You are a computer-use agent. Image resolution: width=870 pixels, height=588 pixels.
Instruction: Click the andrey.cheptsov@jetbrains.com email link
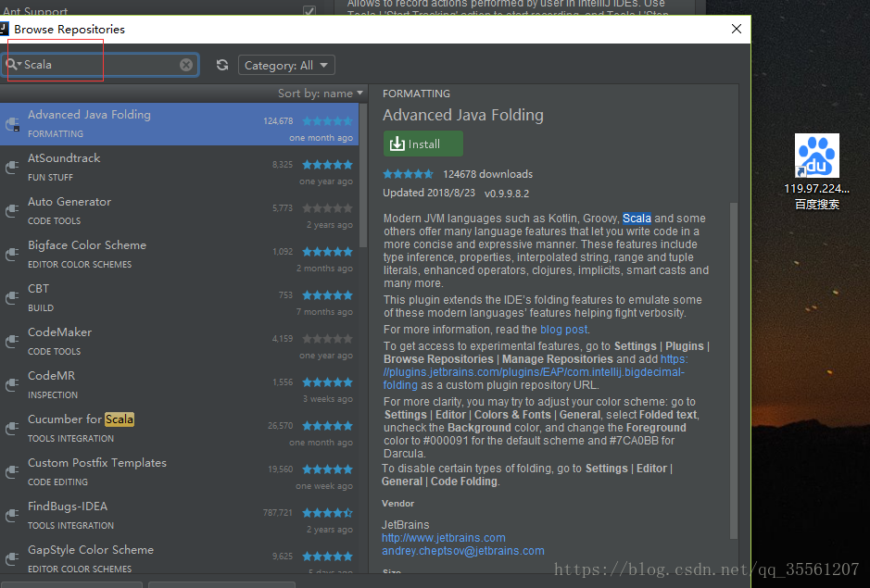462,551
